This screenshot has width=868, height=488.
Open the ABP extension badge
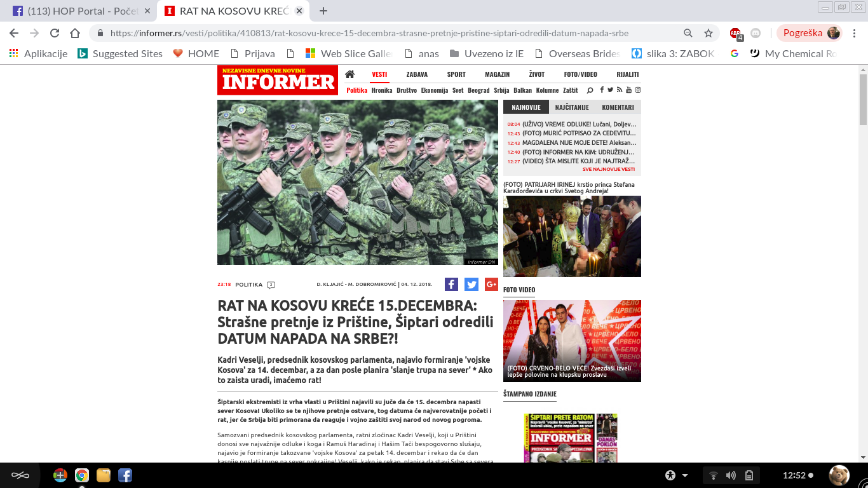734,32
